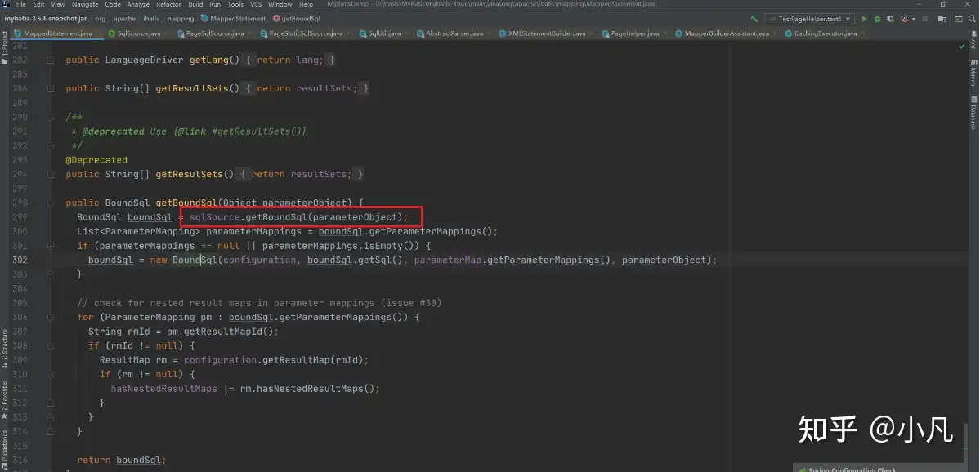Collapse the if block at line 310
The image size is (980, 472).
tap(51, 375)
